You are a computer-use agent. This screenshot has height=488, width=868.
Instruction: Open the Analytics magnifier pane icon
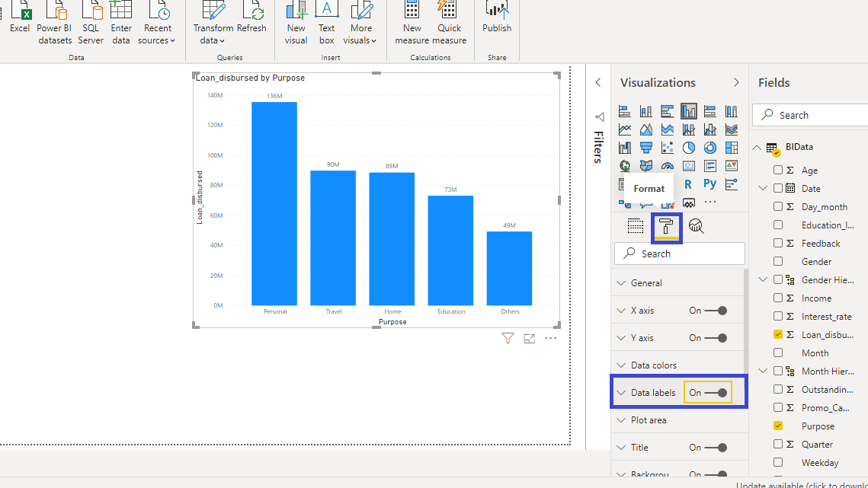696,226
